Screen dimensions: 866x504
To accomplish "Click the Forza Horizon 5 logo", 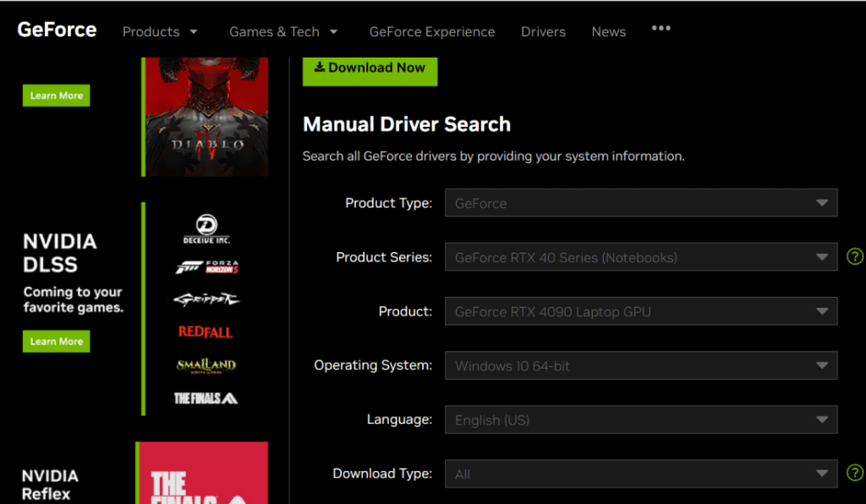I will [207, 267].
